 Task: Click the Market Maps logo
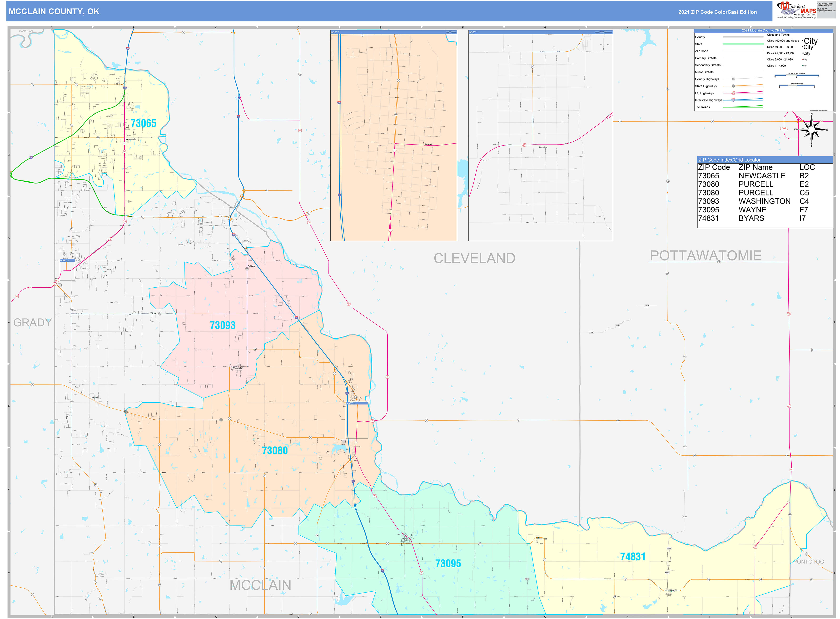click(x=797, y=10)
